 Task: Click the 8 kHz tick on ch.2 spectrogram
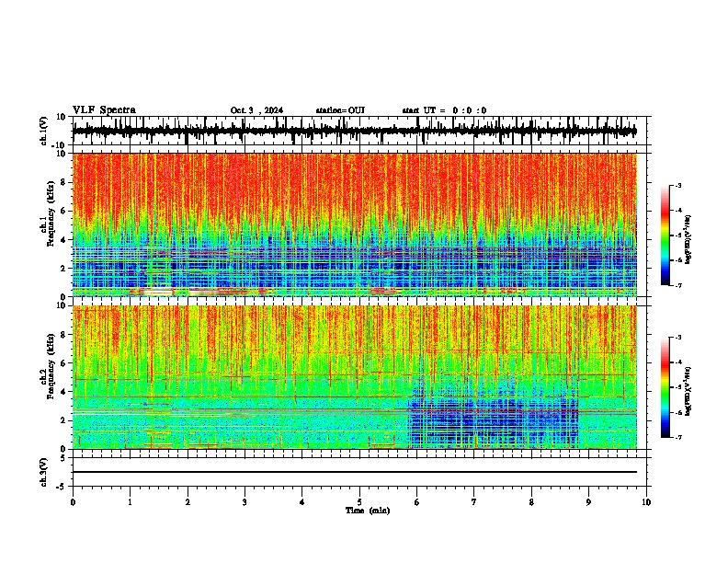[64, 335]
